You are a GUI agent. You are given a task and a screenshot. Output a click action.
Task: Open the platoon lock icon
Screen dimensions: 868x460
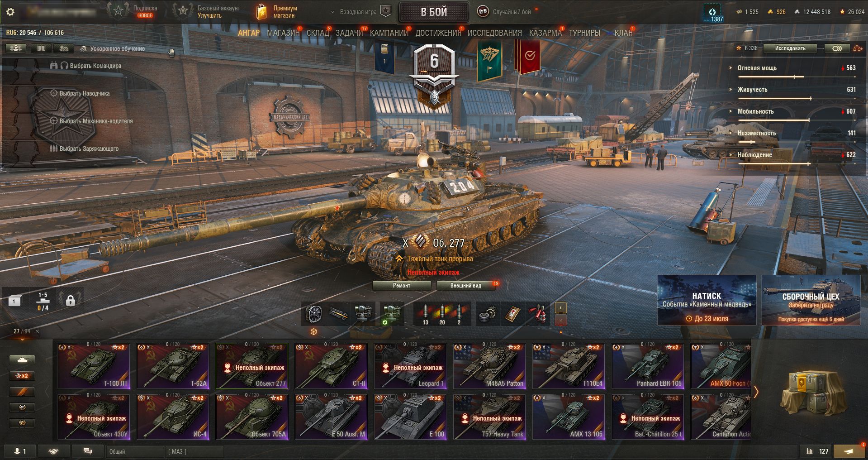[70, 301]
